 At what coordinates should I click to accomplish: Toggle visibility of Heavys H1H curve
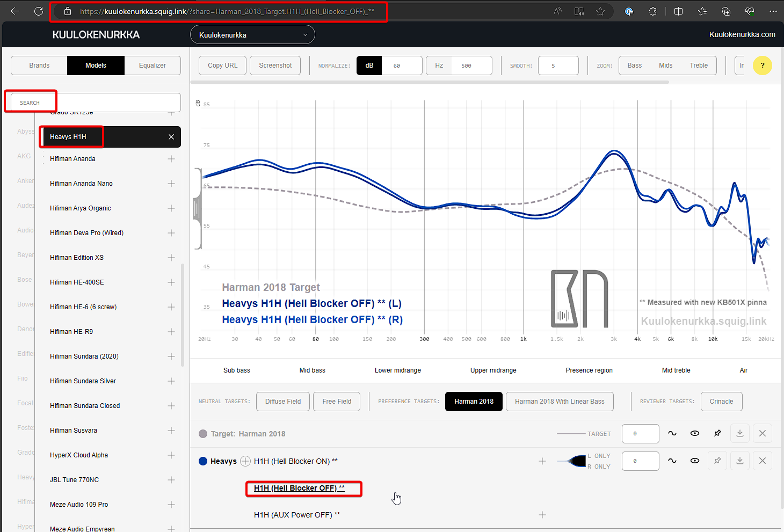pyautogui.click(x=695, y=461)
